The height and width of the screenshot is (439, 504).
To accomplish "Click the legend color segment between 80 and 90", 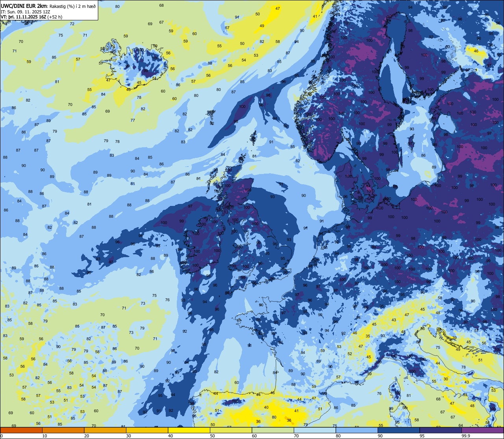I will (357, 430).
